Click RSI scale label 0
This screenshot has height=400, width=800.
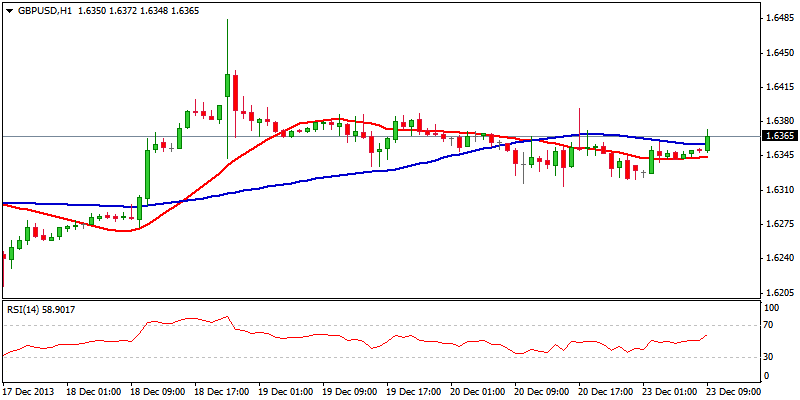pyautogui.click(x=768, y=377)
